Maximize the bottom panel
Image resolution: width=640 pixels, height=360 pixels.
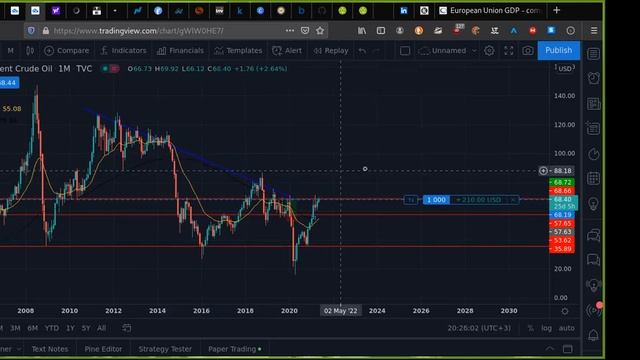pyautogui.click(x=568, y=349)
